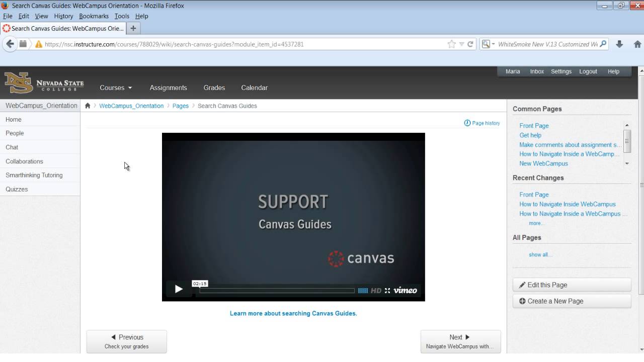Play the Canvas Guides video

[179, 289]
